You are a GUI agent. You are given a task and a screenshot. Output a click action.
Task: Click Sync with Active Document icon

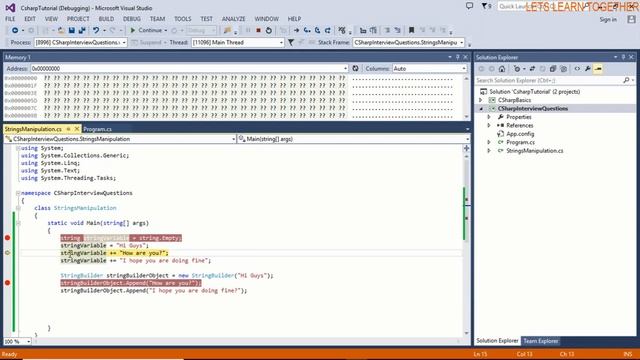532,69
